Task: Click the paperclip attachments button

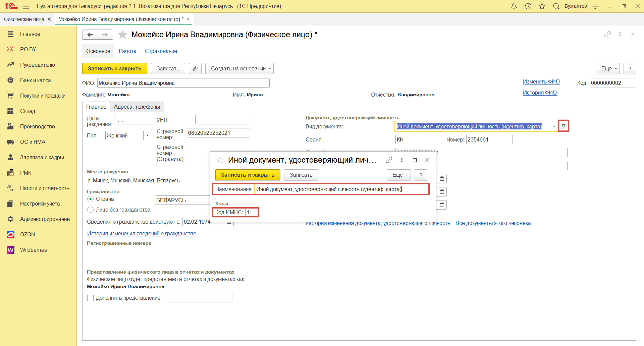Action: click(195, 68)
